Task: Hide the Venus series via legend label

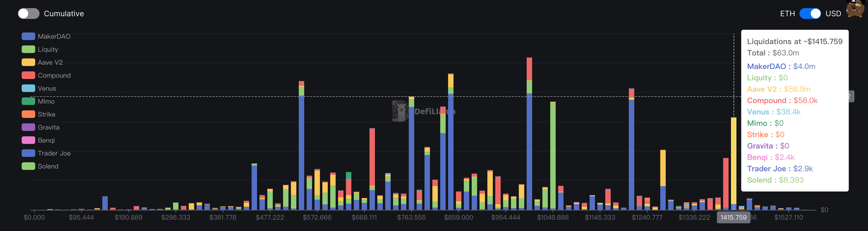Action: pyautogui.click(x=47, y=88)
